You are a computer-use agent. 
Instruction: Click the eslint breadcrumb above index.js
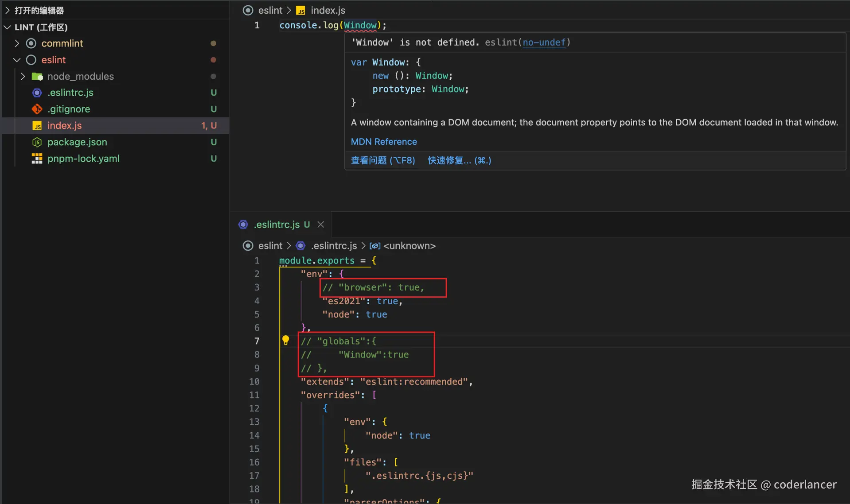click(270, 10)
